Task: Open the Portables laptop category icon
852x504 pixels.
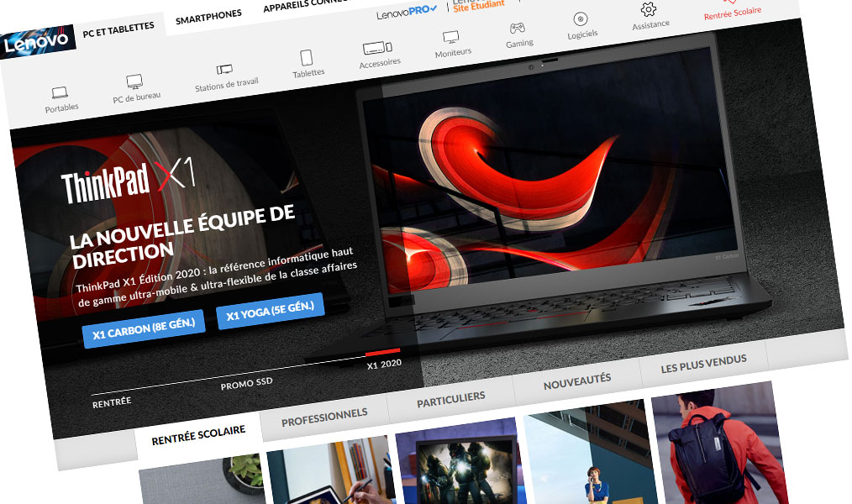Action: click(60, 92)
